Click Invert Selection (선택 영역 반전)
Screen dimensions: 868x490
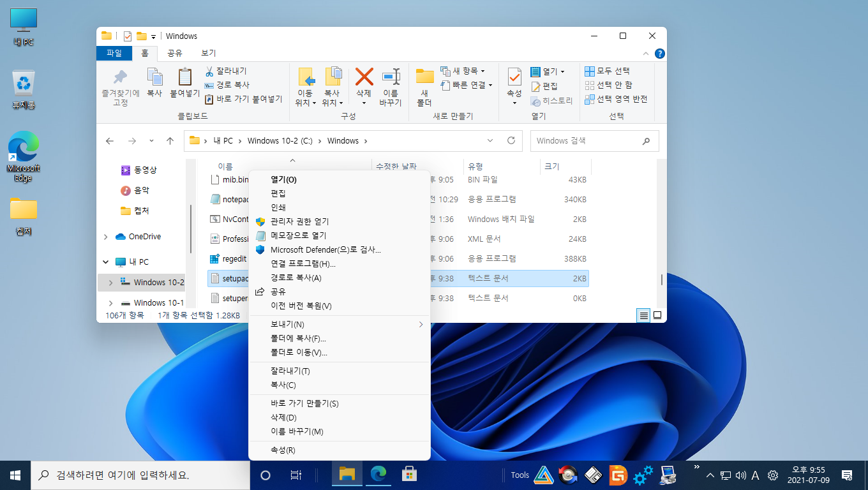tap(616, 99)
